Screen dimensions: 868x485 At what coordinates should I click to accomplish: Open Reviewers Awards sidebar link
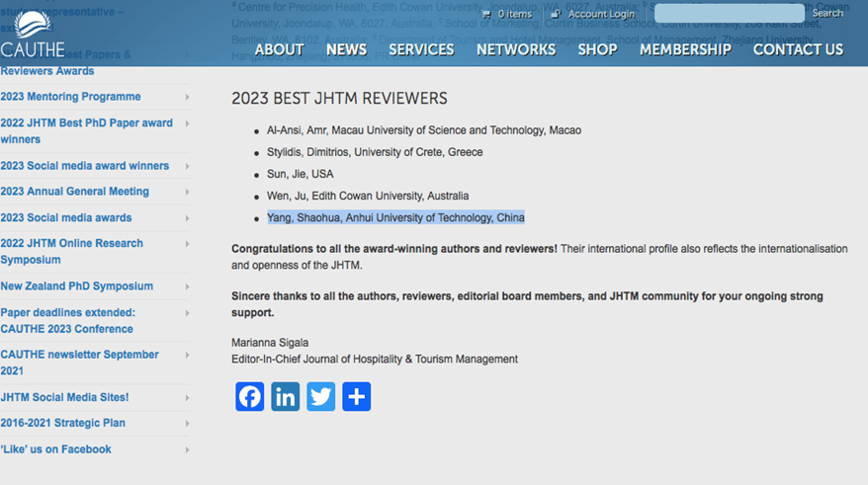(47, 71)
